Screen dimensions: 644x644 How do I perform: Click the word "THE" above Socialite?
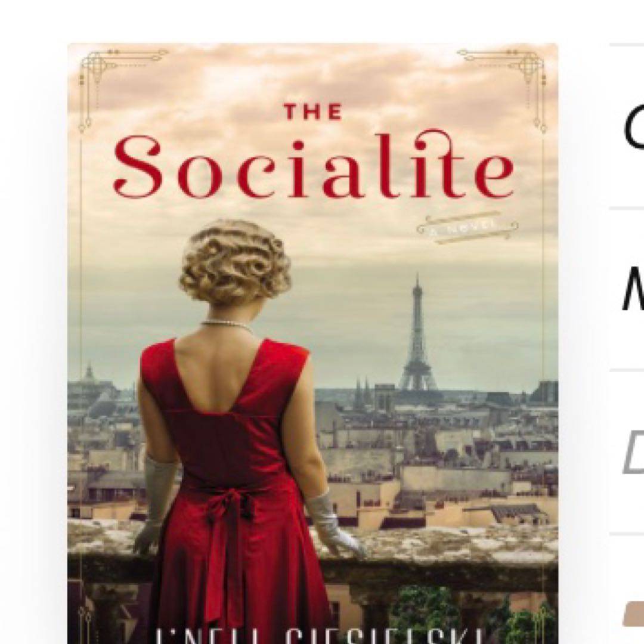coord(313,112)
